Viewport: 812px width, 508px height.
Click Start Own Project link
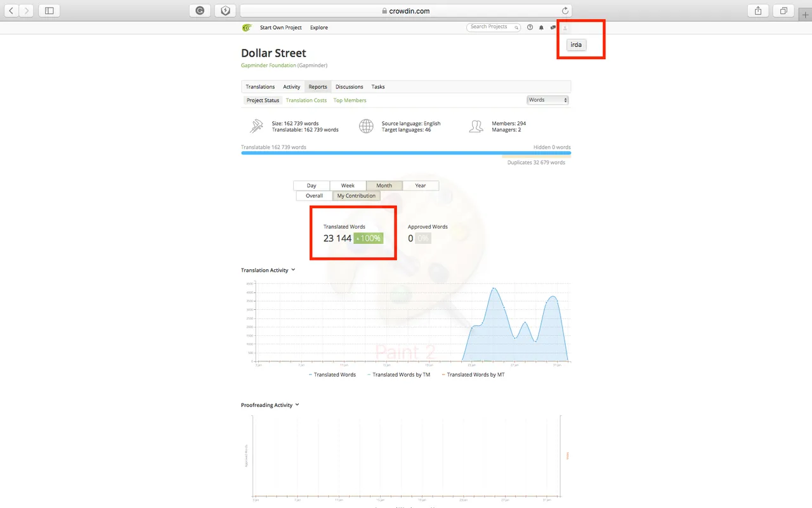tap(281, 28)
